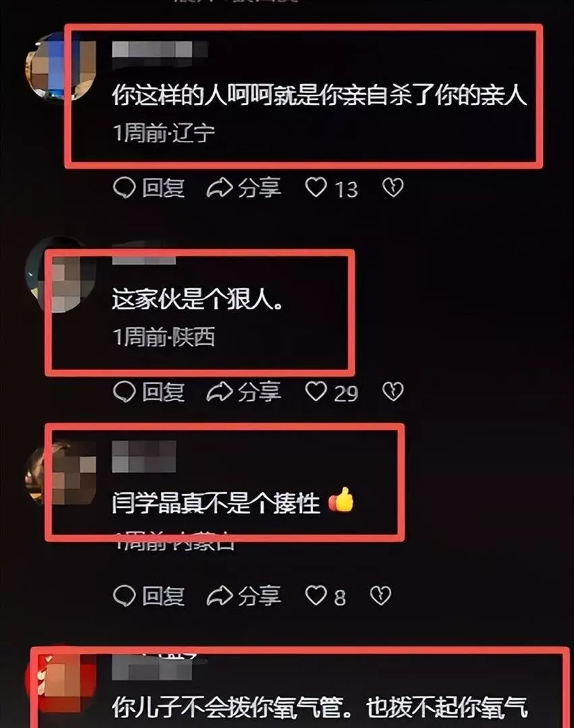Click the blurred username above the 辽宁 comment
The width and height of the screenshot is (574, 728).
[x=160, y=49]
